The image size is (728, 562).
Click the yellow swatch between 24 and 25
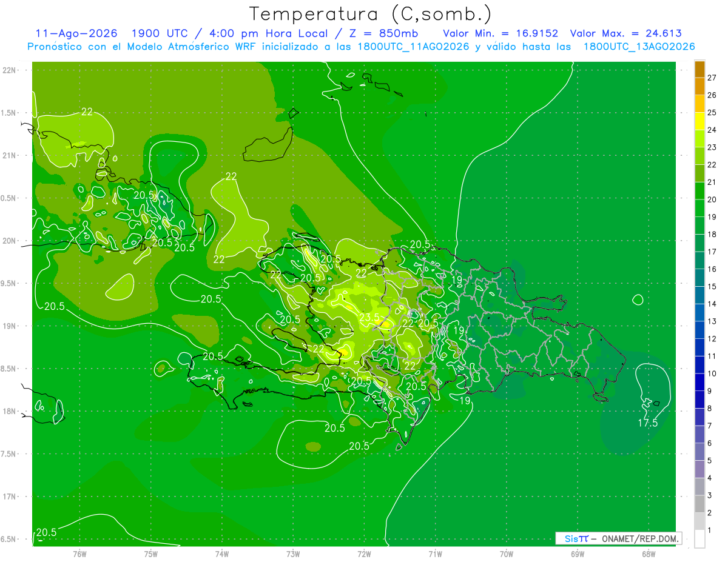click(699, 121)
